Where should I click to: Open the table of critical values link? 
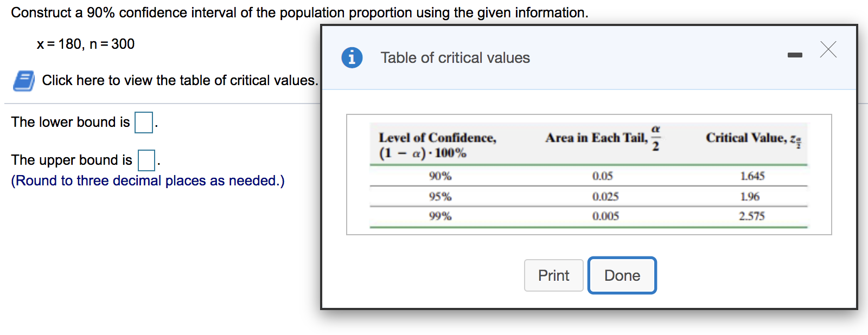coord(180,81)
